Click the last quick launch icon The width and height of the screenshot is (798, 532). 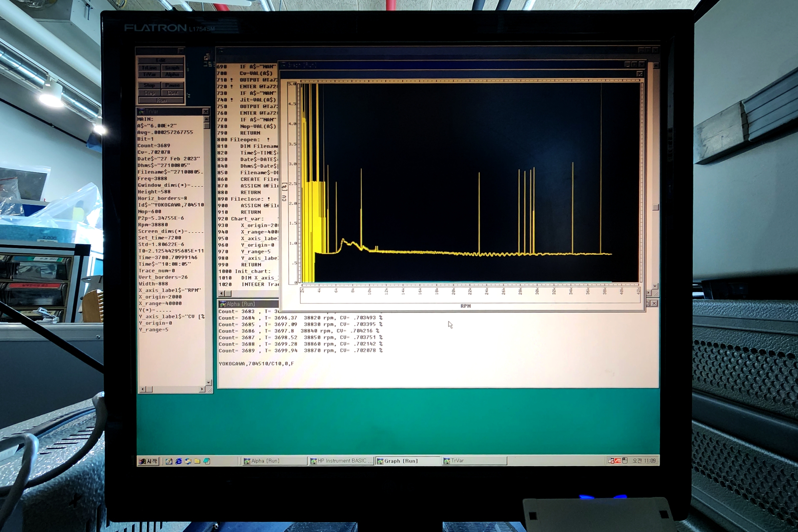coord(207,461)
